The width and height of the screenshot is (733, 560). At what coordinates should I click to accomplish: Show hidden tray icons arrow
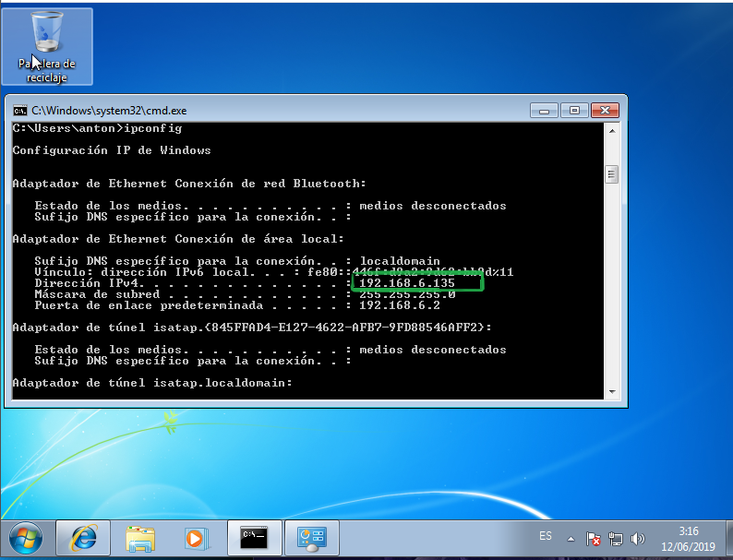coord(571,539)
